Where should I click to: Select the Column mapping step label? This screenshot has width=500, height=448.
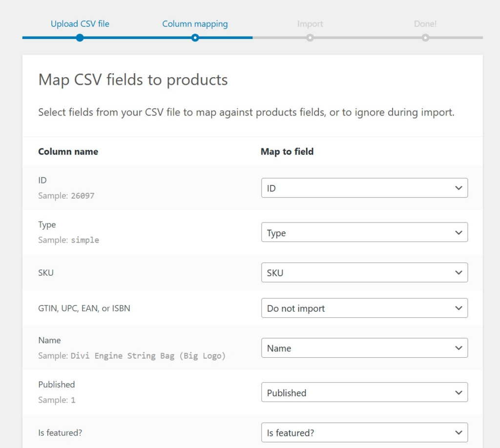pyautogui.click(x=195, y=23)
